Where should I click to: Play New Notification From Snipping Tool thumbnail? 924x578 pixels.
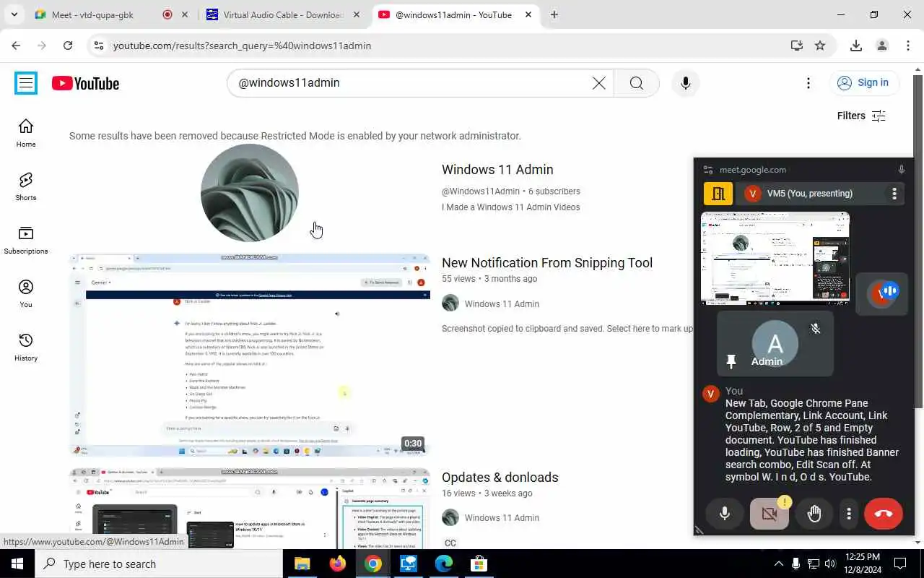click(x=250, y=355)
